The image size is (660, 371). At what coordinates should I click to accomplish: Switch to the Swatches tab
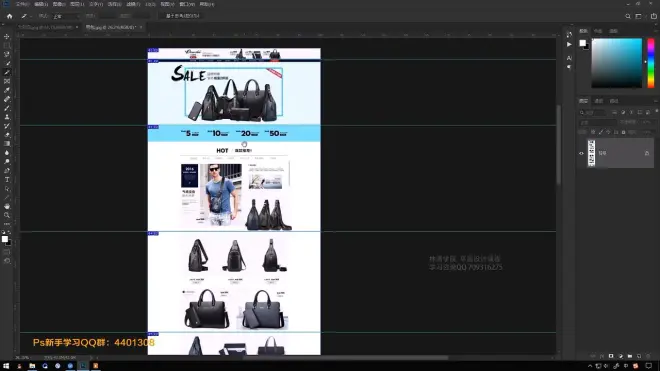(x=598, y=31)
